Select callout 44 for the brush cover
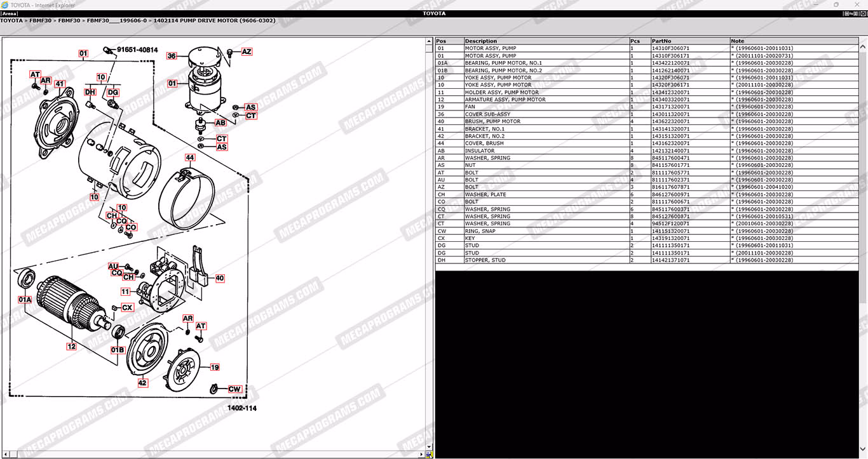 (189, 157)
